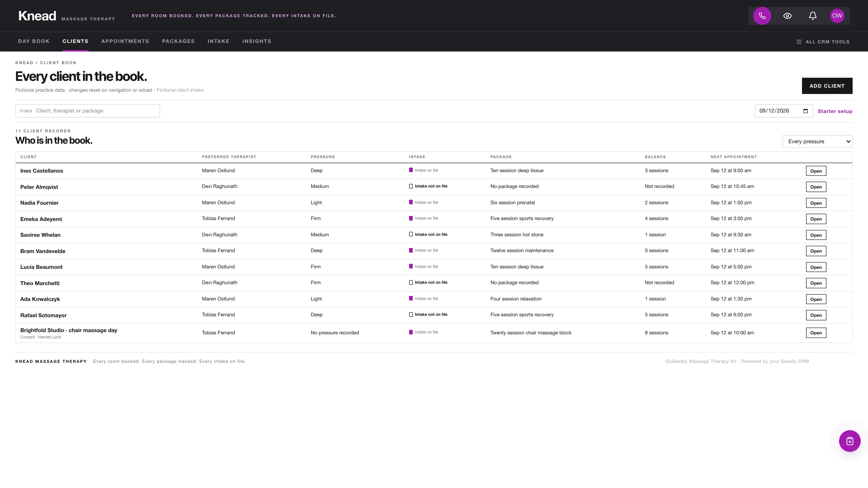Click intake marker for Bram Vandevelde
This screenshot has width=868, height=488.
click(411, 250)
